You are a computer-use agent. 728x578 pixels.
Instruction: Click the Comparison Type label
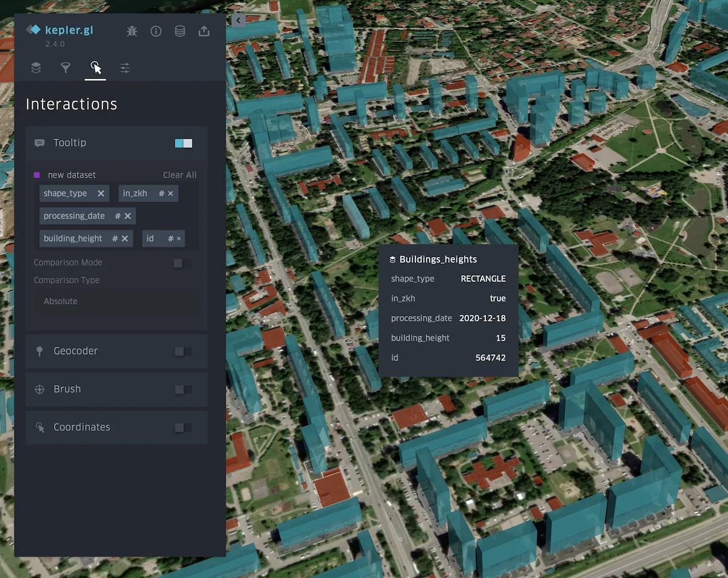pyautogui.click(x=67, y=280)
